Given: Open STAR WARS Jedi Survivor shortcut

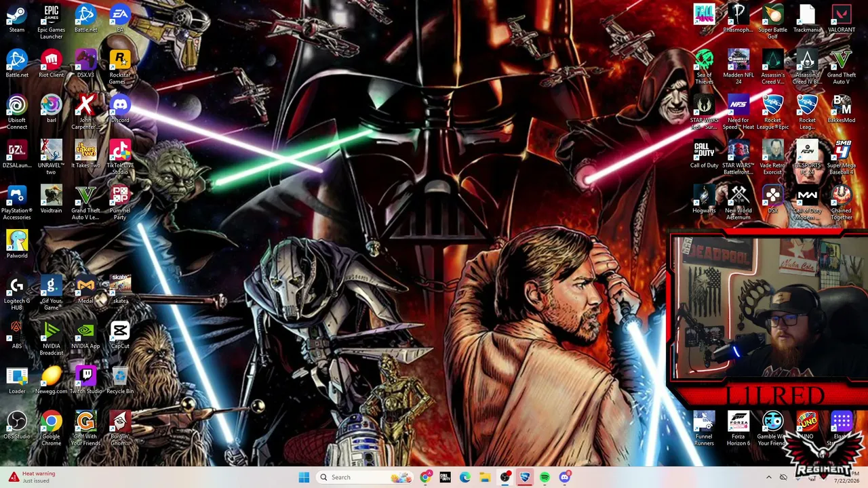Looking at the screenshot, I should (704, 113).
